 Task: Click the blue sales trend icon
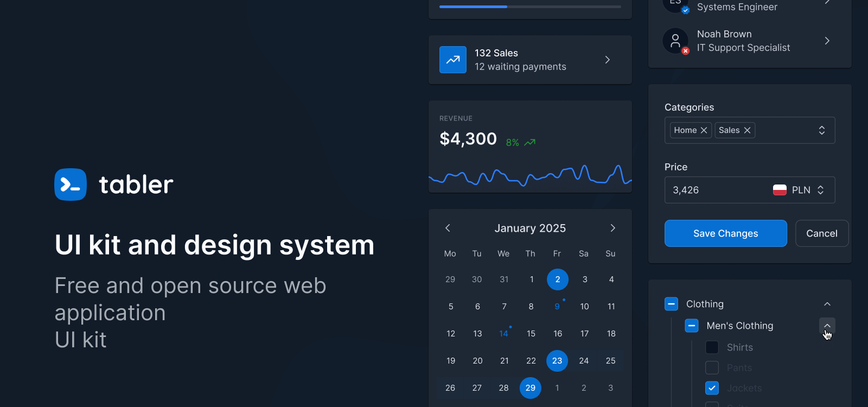tap(453, 60)
